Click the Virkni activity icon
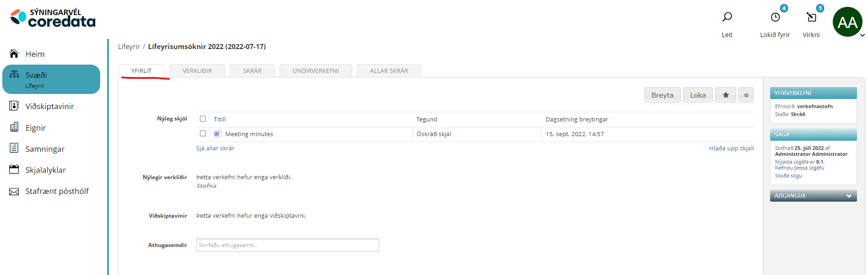The image size is (868, 275). [x=811, y=17]
